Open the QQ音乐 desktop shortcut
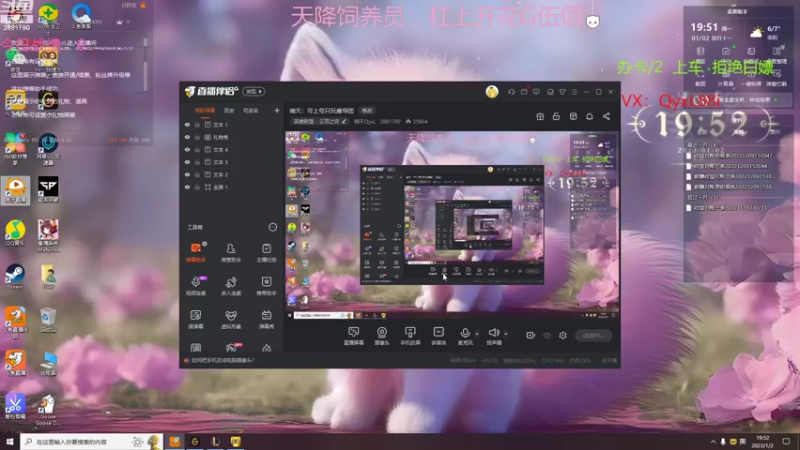The image size is (800, 450). coord(15,233)
